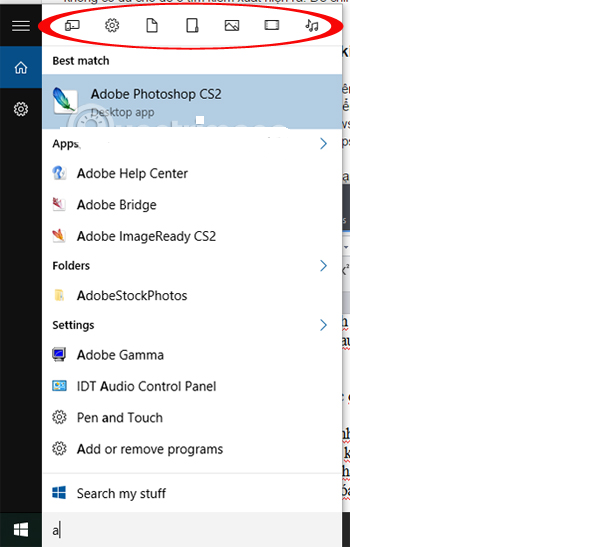Go to Home in search sidebar
The width and height of the screenshot is (600, 549).
tap(21, 68)
